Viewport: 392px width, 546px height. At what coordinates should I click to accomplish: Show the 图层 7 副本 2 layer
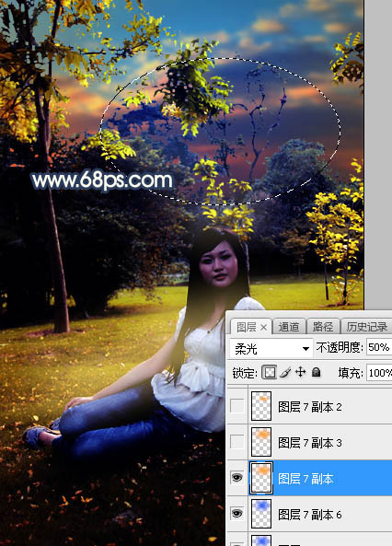click(x=237, y=406)
